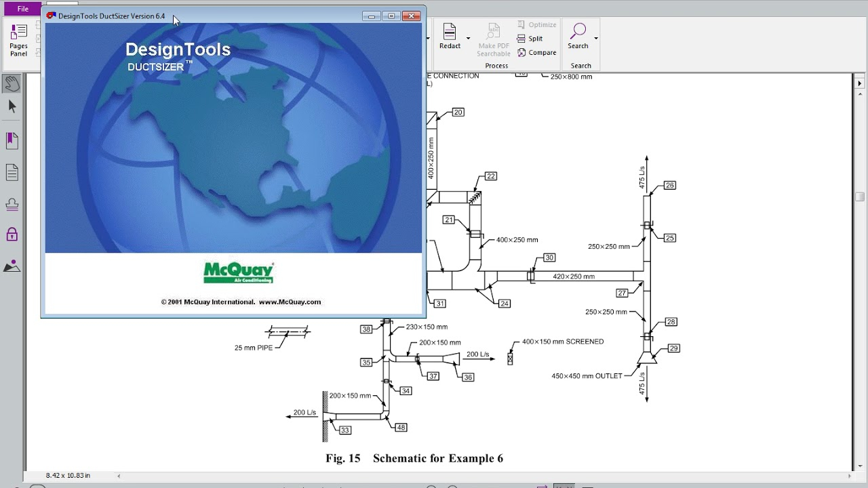Click the node 36 label in schematic
Screen dimensions: 868x488
point(468,377)
